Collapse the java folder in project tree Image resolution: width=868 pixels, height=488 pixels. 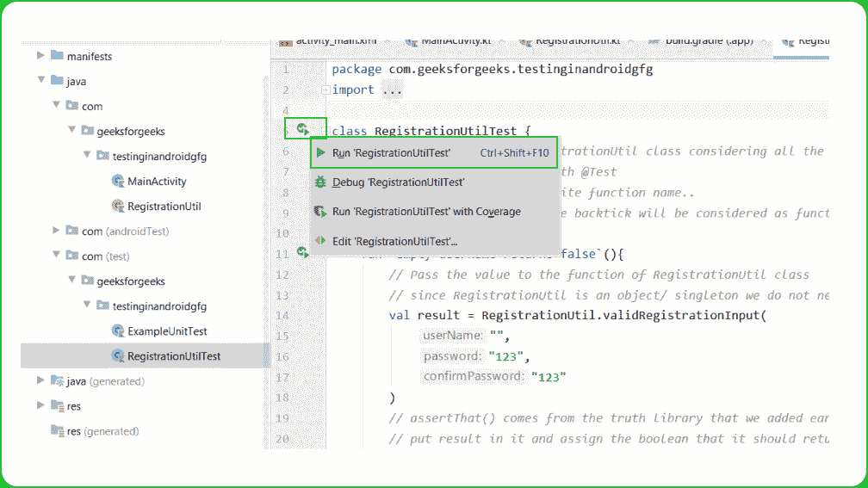[40, 81]
